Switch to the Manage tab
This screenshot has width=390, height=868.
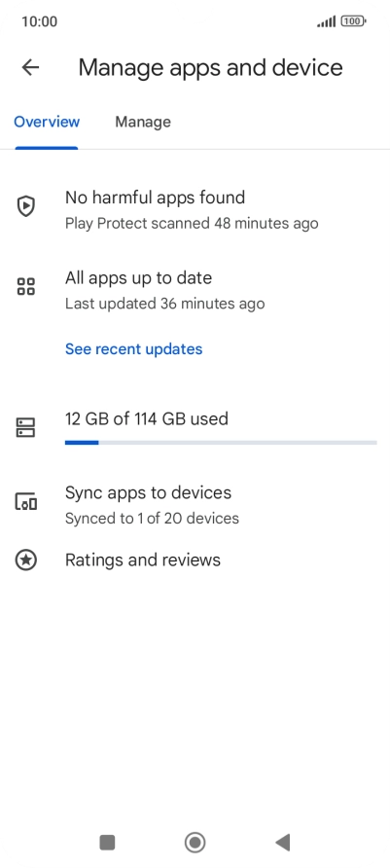(143, 122)
